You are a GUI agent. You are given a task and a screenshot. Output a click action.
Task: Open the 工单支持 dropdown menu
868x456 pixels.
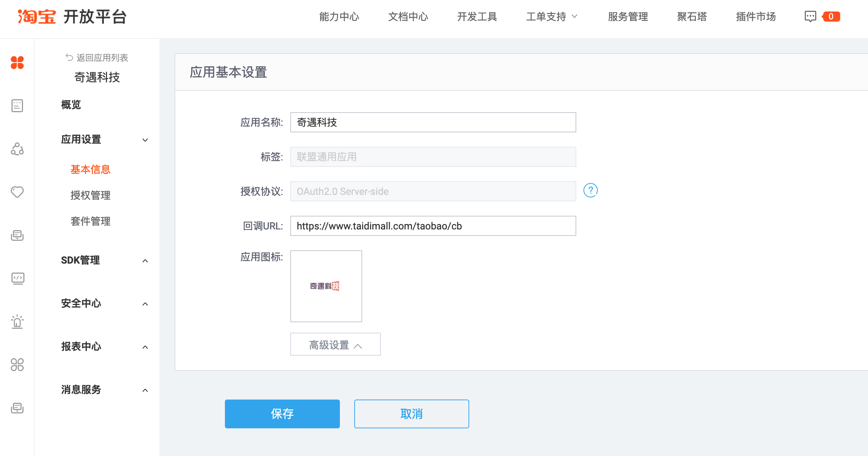[x=551, y=17]
